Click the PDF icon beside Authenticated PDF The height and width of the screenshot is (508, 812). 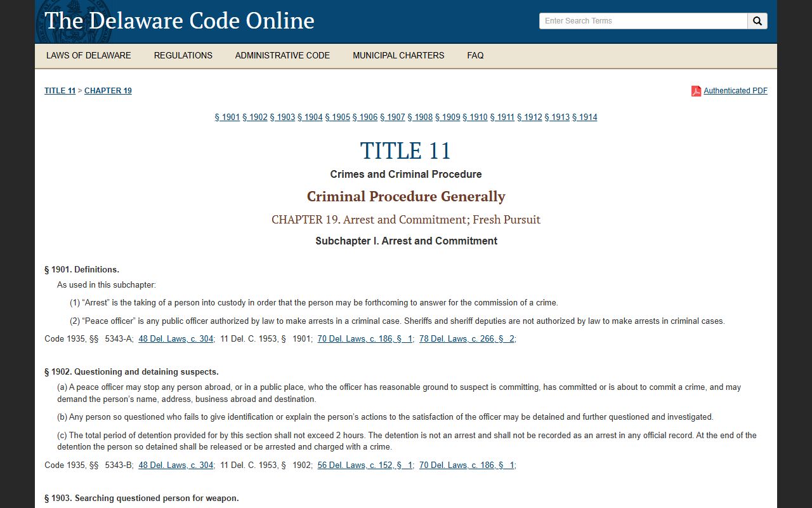pyautogui.click(x=696, y=91)
